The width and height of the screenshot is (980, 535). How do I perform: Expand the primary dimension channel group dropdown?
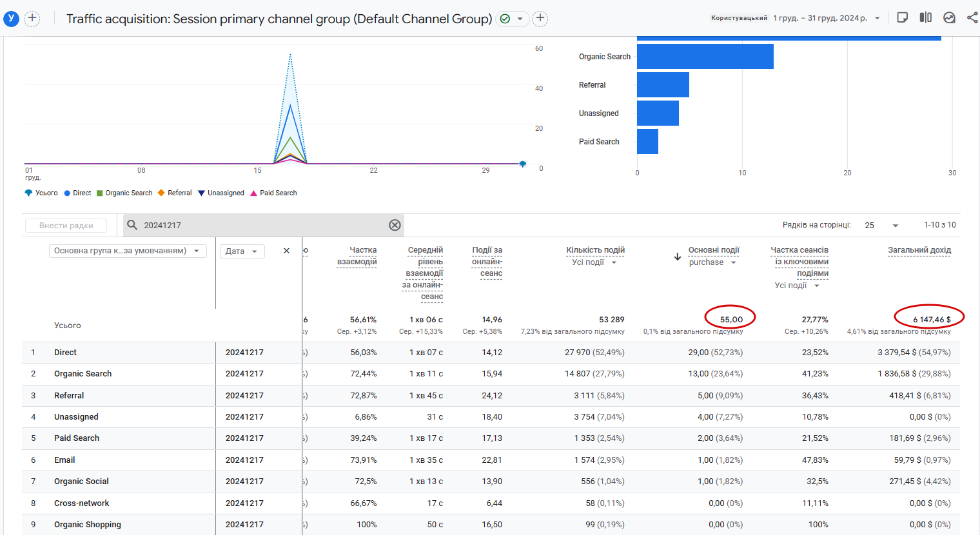pyautogui.click(x=128, y=251)
